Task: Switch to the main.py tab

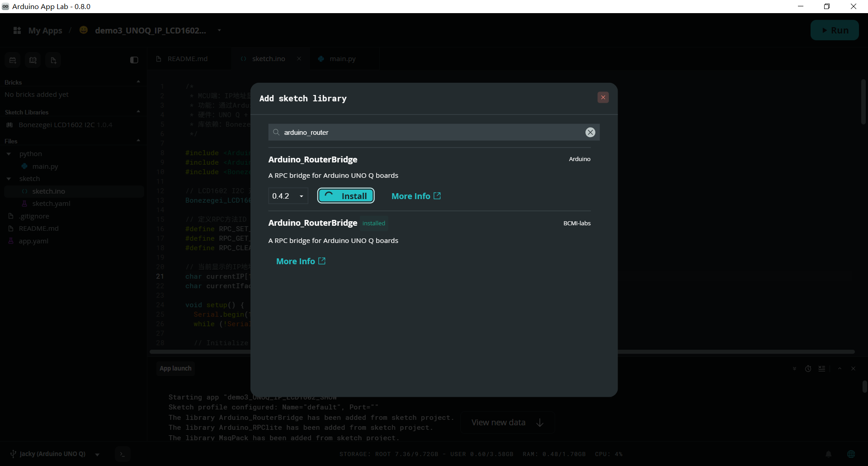Action: (x=342, y=59)
